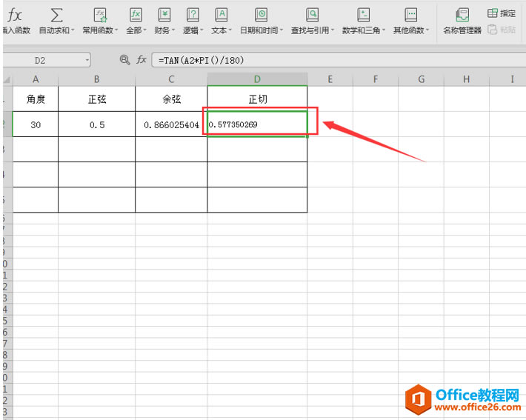Click the All functions (全部) icon
Screen dimensions: 526x420
(136, 15)
